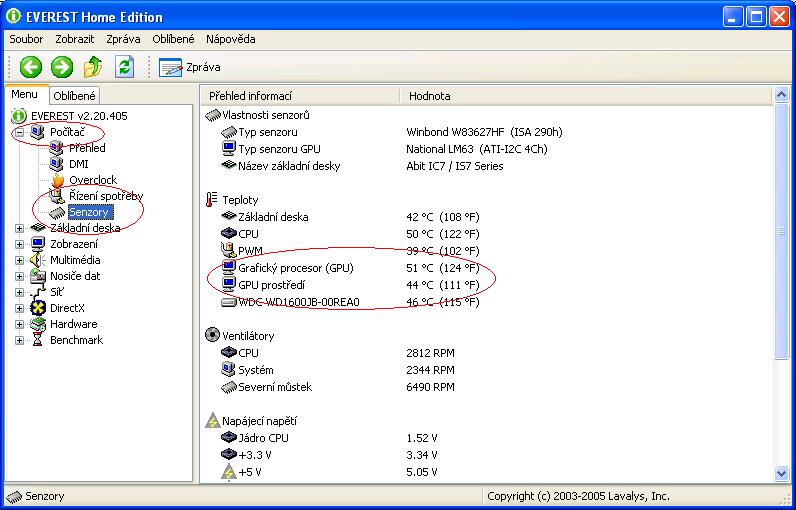Open the DMI tree entry
This screenshot has width=796, height=510.
click(79, 164)
